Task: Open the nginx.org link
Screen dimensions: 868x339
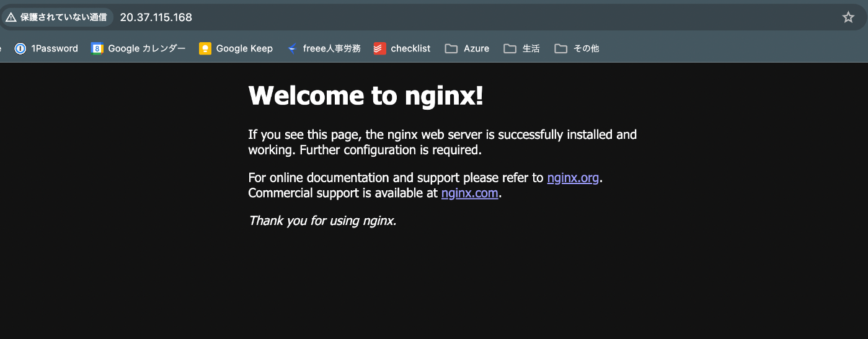Action: pyautogui.click(x=573, y=178)
